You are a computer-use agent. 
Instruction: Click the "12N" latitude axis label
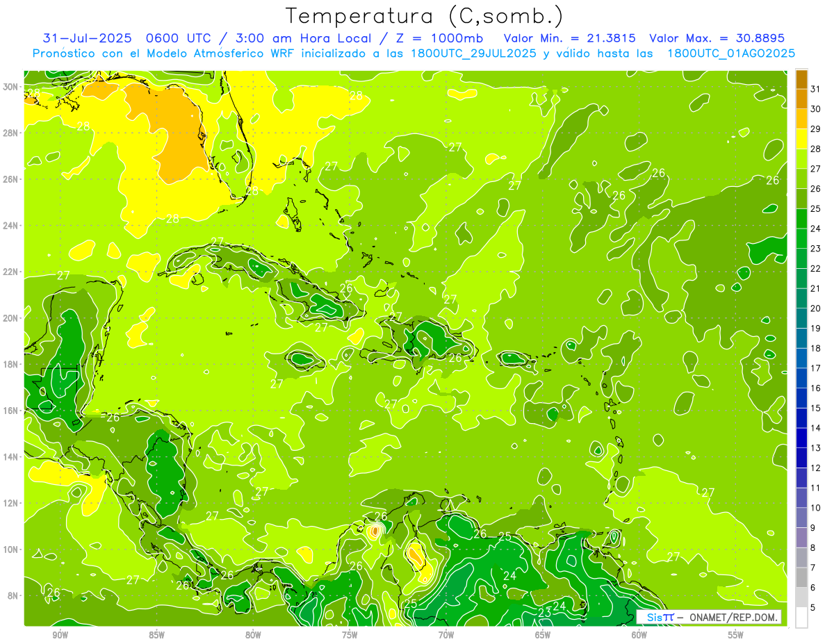tap(10, 503)
